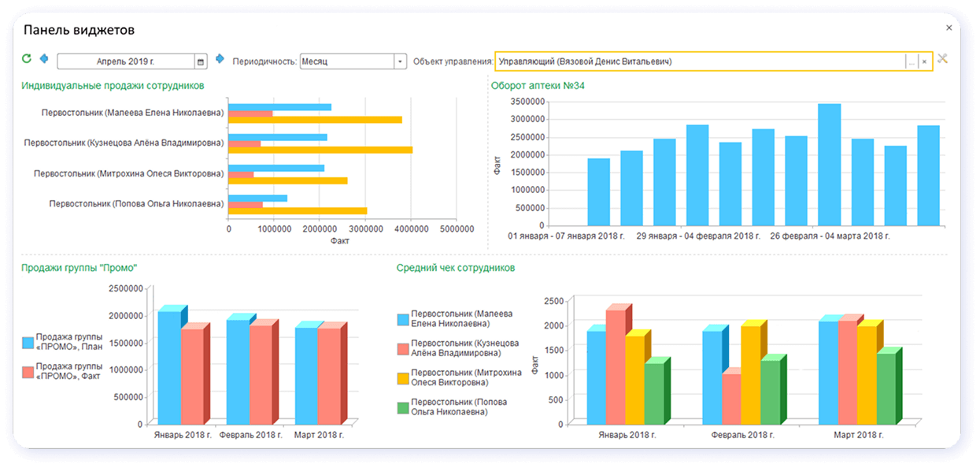This screenshot has width=980, height=468.
Task: Click legend text Продажа группы «ПРОМО», План
Action: (x=68, y=343)
